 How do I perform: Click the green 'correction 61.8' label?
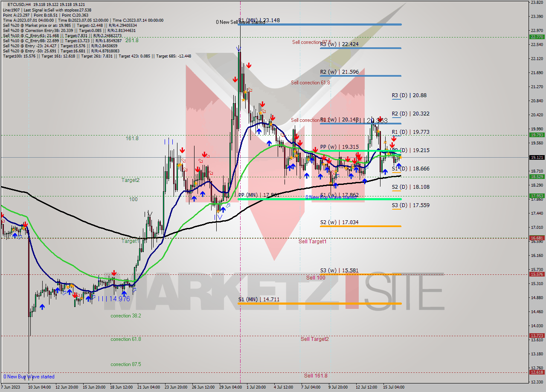tap(126, 339)
